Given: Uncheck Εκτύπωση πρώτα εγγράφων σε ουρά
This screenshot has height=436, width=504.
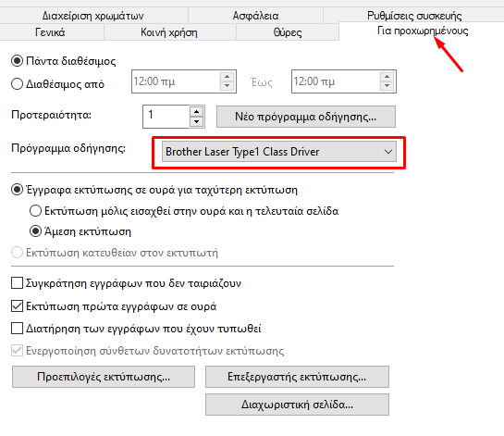Looking at the screenshot, I should 17,306.
